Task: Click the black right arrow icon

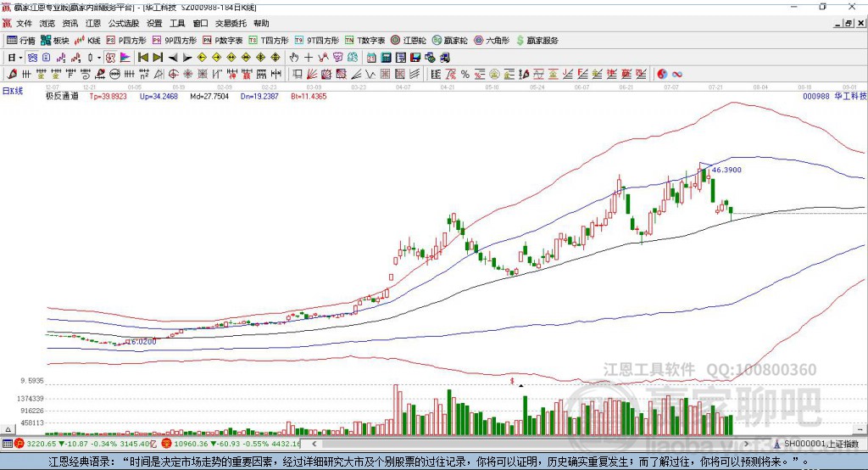Action: (x=187, y=58)
